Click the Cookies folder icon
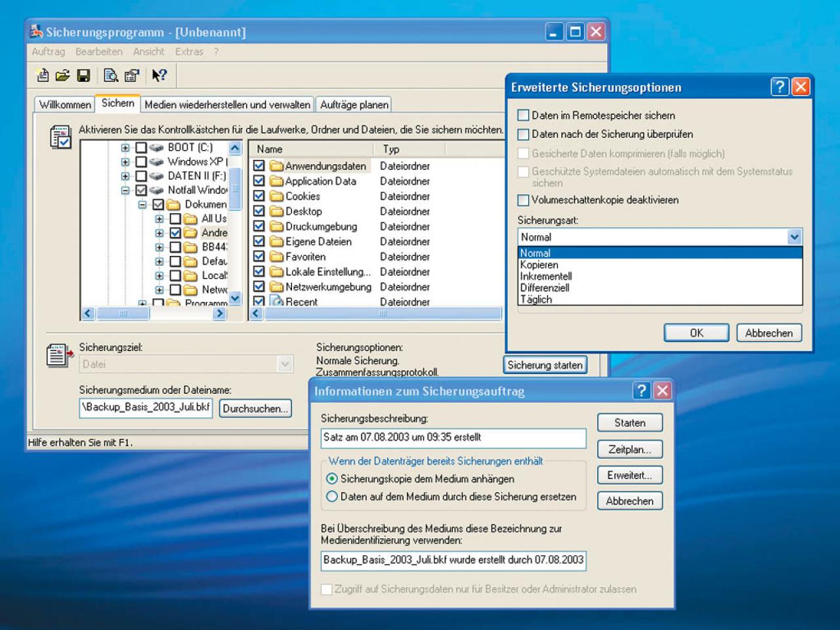This screenshot has width=840, height=630. click(276, 196)
